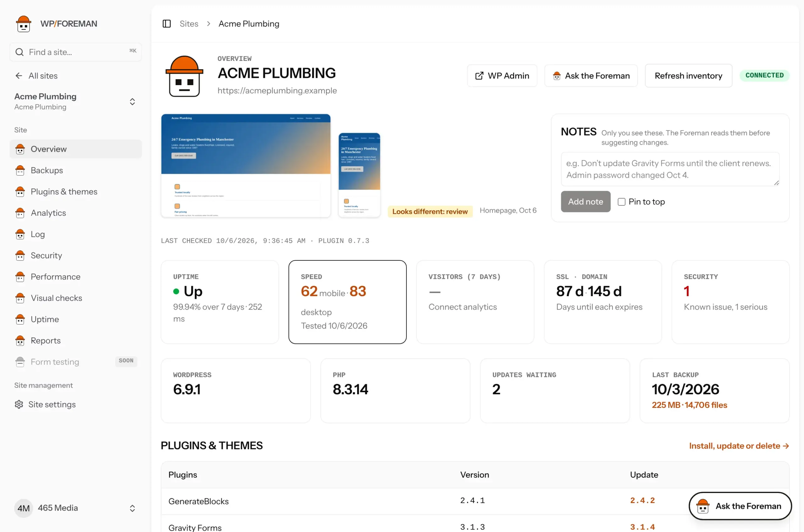Open the Uptime page in the sidebar

[x=76, y=319]
